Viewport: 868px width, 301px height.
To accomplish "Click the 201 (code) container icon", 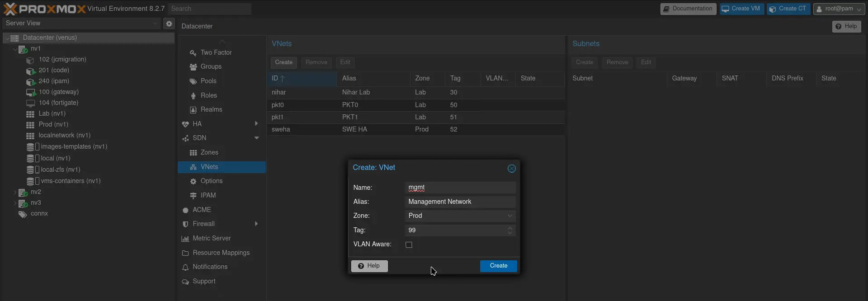I will 30,71.
